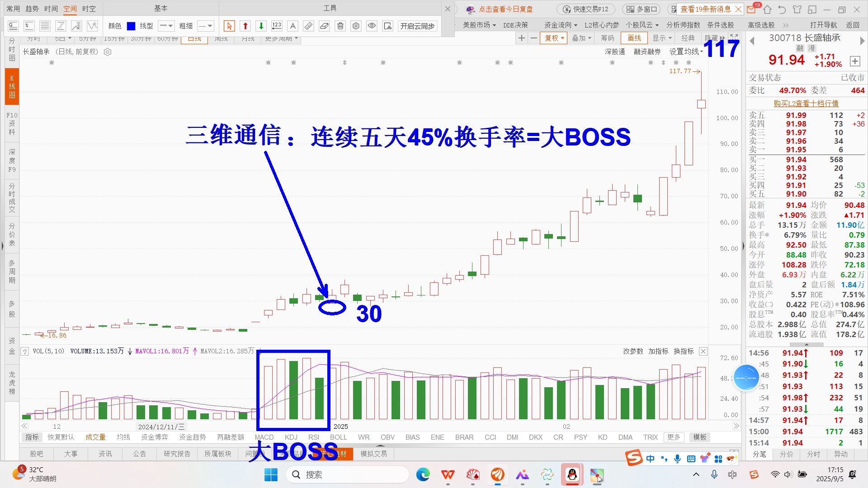Select MACD indicator tab
Screen dimensions: 868x488
(x=264, y=437)
